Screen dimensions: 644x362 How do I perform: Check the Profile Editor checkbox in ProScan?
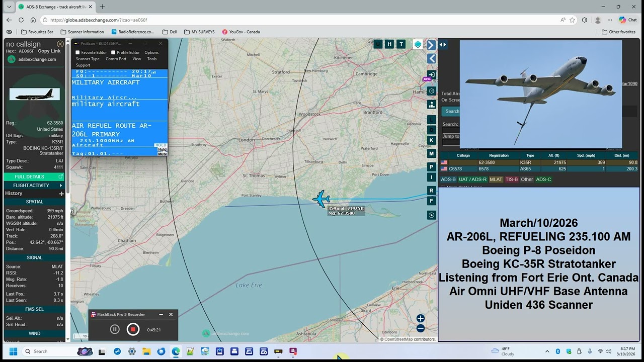coord(113,52)
